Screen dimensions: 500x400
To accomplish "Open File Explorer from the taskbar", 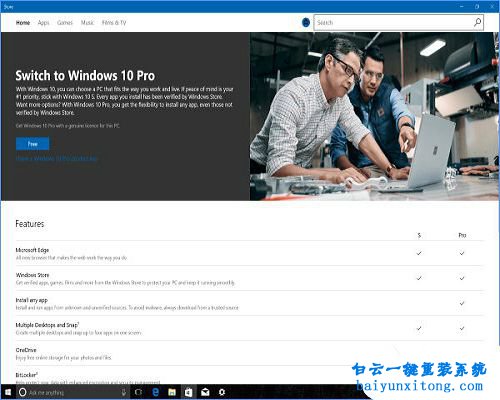I will (x=172, y=392).
